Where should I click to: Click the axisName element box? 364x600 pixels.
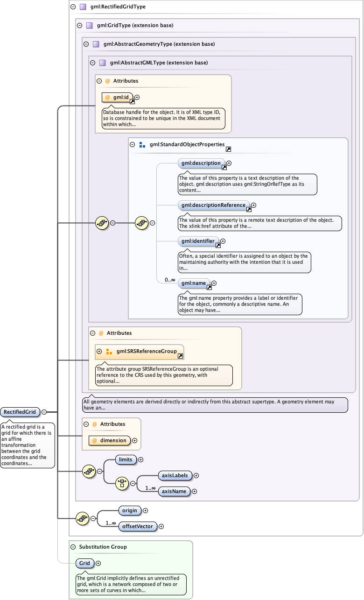tap(174, 491)
